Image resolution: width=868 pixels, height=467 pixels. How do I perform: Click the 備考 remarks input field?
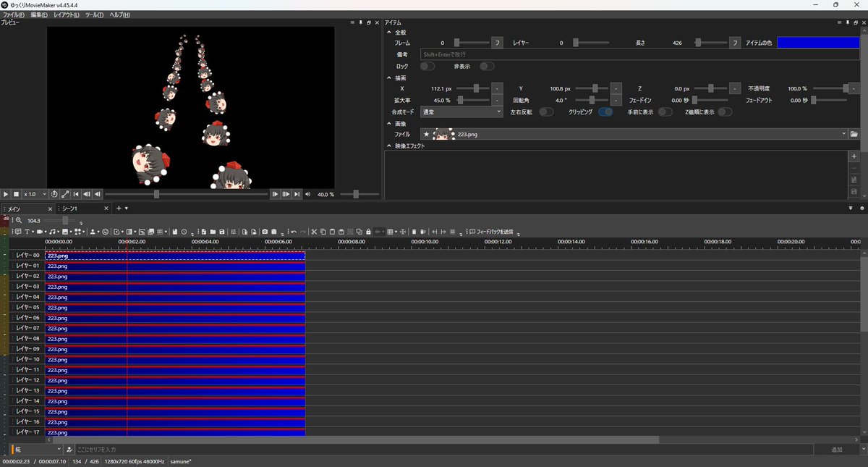coord(639,54)
